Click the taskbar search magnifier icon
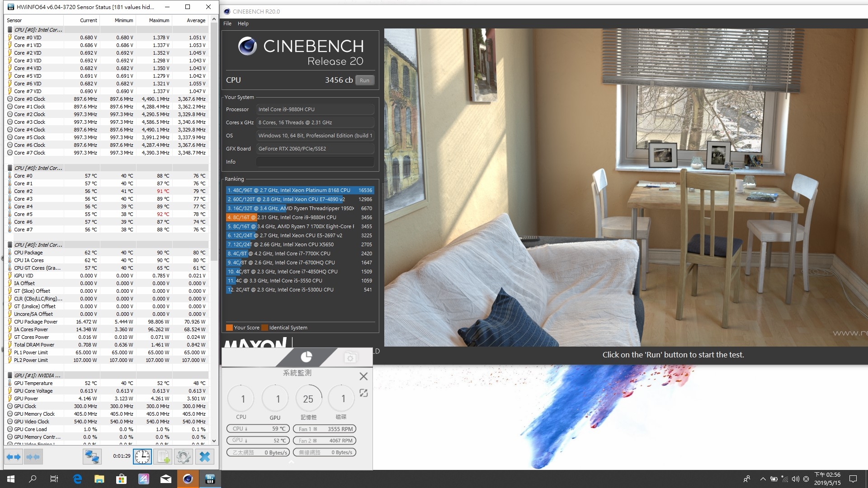This screenshot has width=868, height=488. point(33,479)
